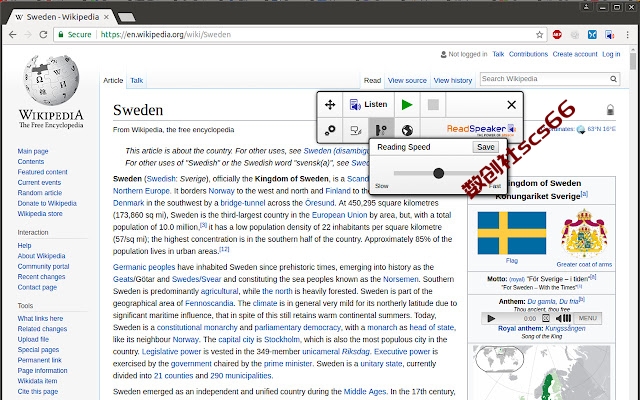
Task: Close the ReadSpeaker toolbar with the X
Action: (x=511, y=105)
